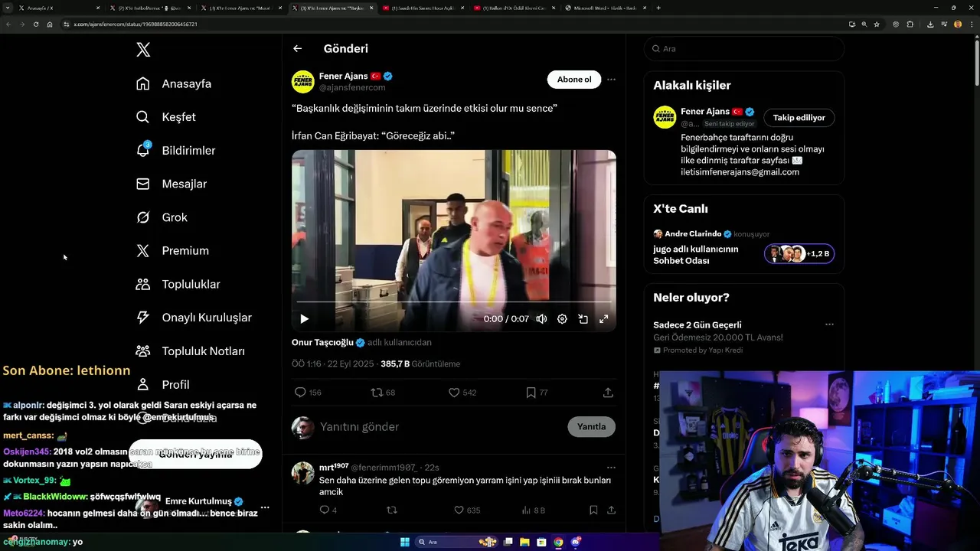Open Grok from the sidebar
The width and height of the screenshot is (980, 551).
[x=162, y=217]
